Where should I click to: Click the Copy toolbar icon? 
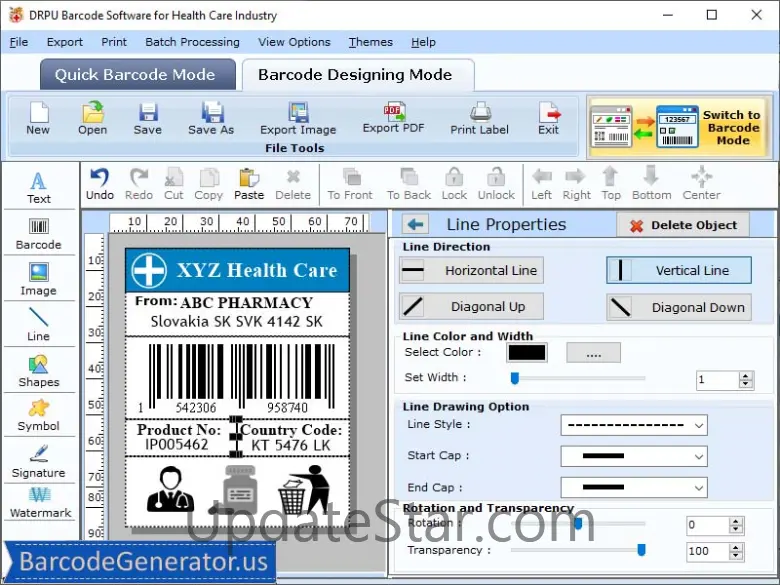[208, 184]
